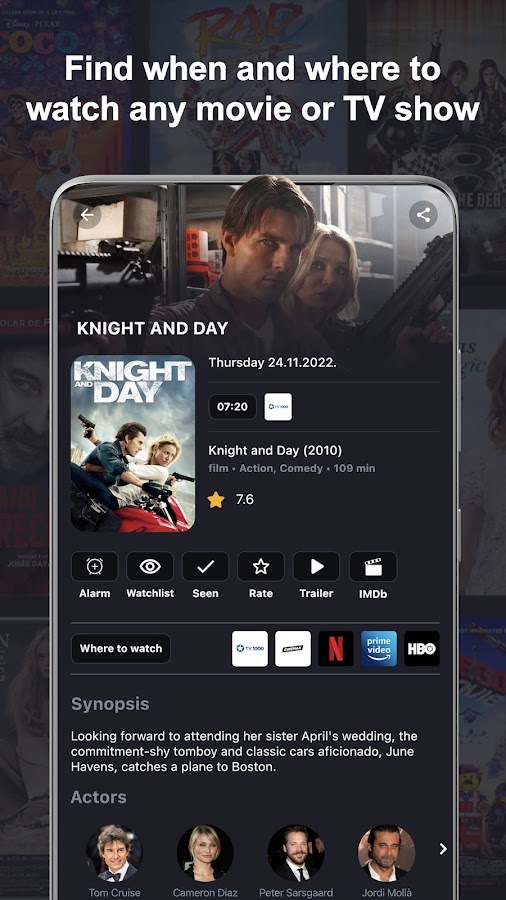Open the share icon
506x900 pixels.
pos(423,215)
